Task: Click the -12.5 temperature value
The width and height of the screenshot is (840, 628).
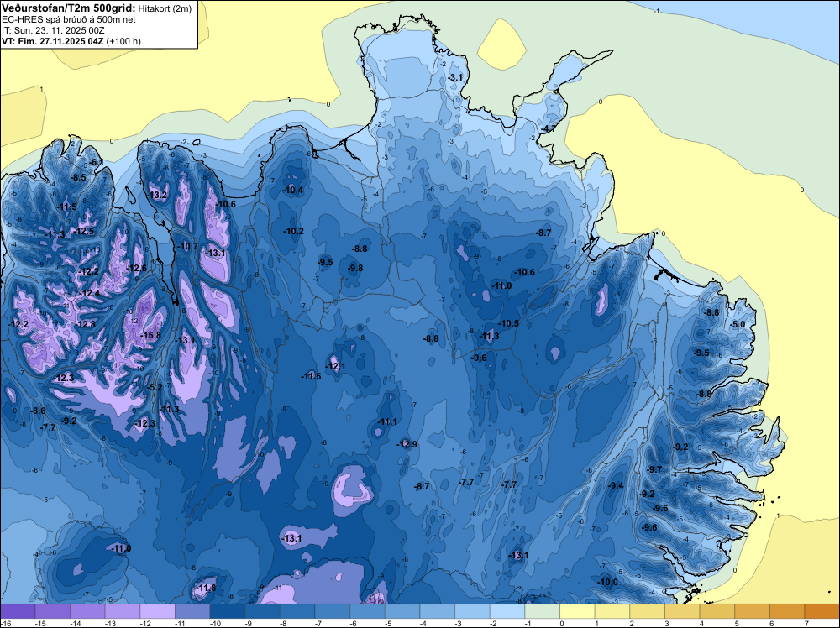Action: point(83,231)
